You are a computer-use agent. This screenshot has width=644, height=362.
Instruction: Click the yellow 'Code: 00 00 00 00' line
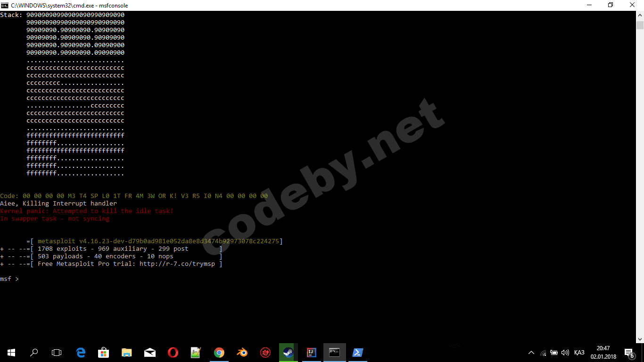tap(134, 196)
